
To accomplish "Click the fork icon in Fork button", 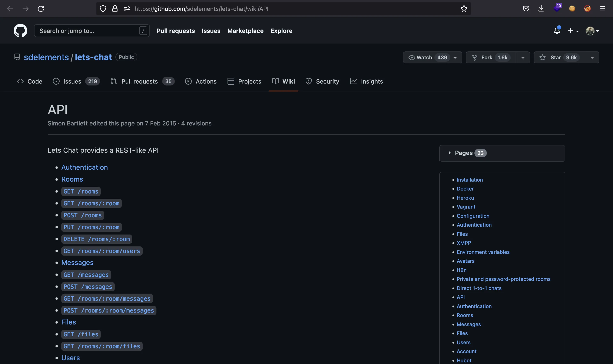I will tap(474, 57).
